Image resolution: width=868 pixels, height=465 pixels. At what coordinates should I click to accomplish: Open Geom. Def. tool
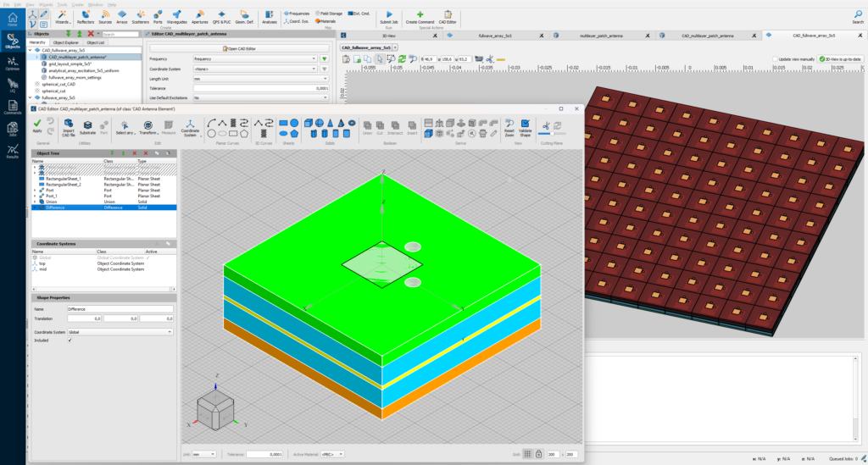[244, 17]
